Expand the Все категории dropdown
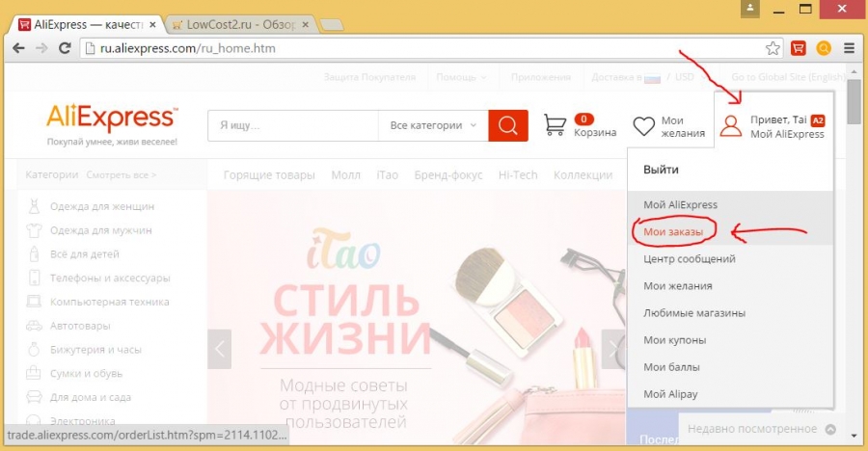The image size is (868, 451). click(433, 125)
